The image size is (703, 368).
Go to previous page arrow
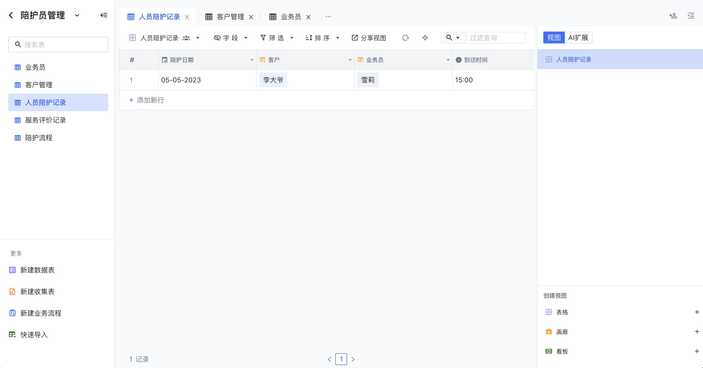[x=330, y=359]
